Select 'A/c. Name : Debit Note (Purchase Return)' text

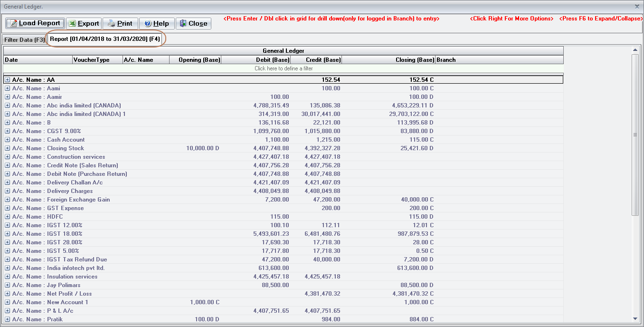[x=70, y=174]
